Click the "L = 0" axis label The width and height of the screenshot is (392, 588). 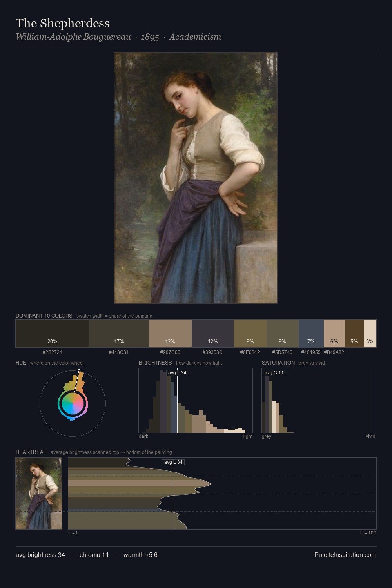73,533
